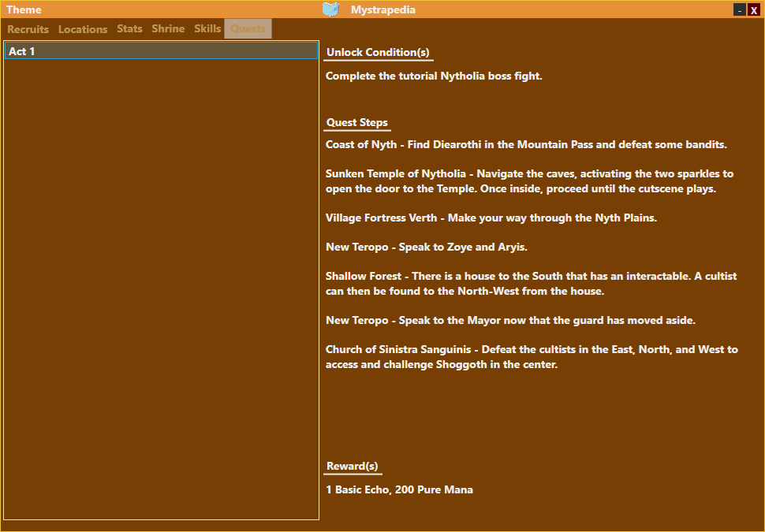Click the Shallow Forest quest step
This screenshot has height=532, width=765.
click(531, 283)
